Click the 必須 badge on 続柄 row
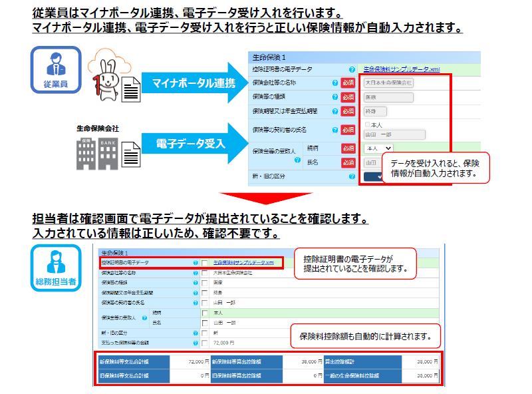The image size is (532, 394). 348,148
